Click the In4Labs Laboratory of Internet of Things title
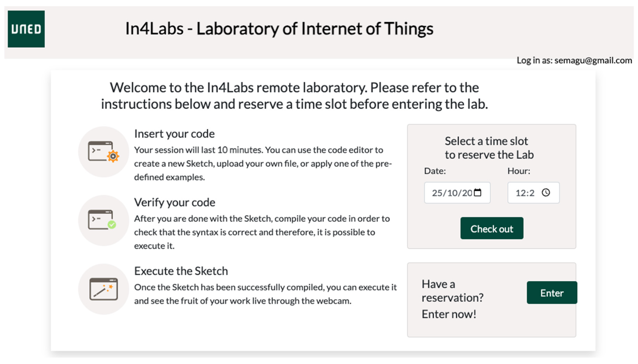 point(279,29)
